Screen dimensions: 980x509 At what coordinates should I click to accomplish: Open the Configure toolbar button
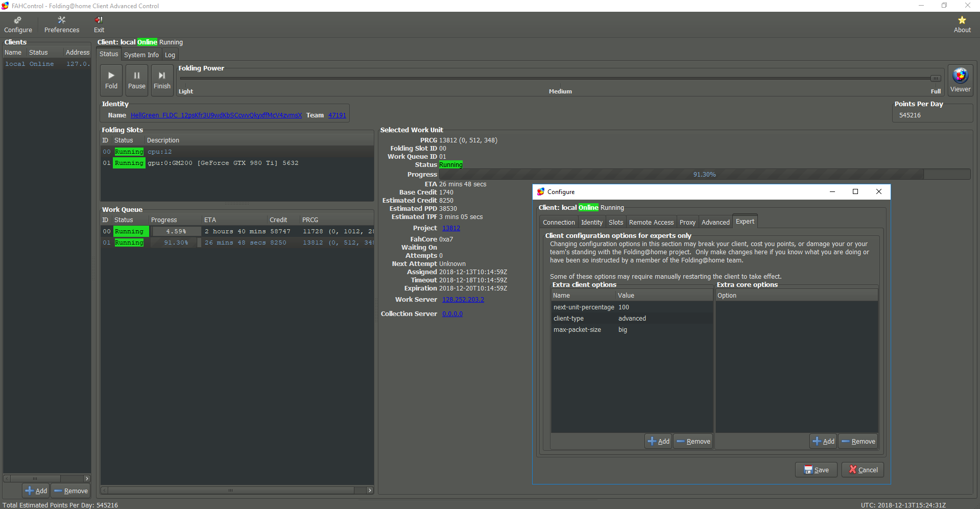(x=18, y=25)
